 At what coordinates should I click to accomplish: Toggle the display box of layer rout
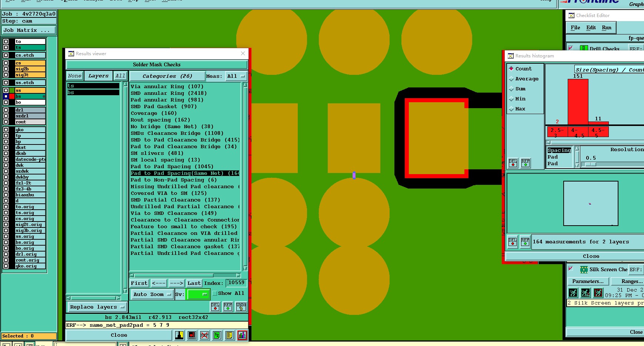tap(6, 122)
